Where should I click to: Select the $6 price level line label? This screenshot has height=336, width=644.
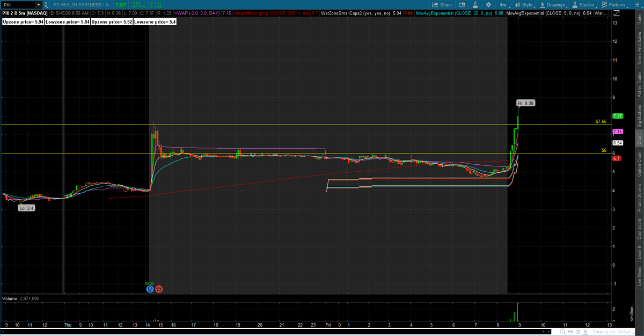tap(604, 150)
